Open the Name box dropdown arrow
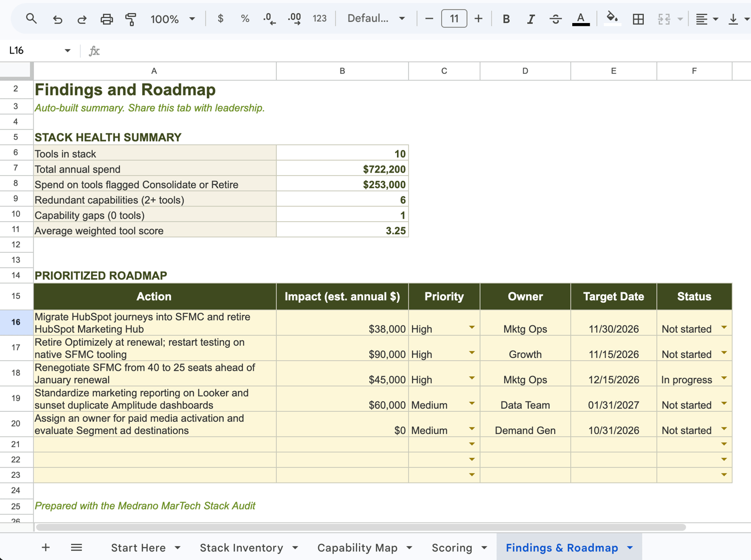This screenshot has height=560, width=751. point(68,51)
